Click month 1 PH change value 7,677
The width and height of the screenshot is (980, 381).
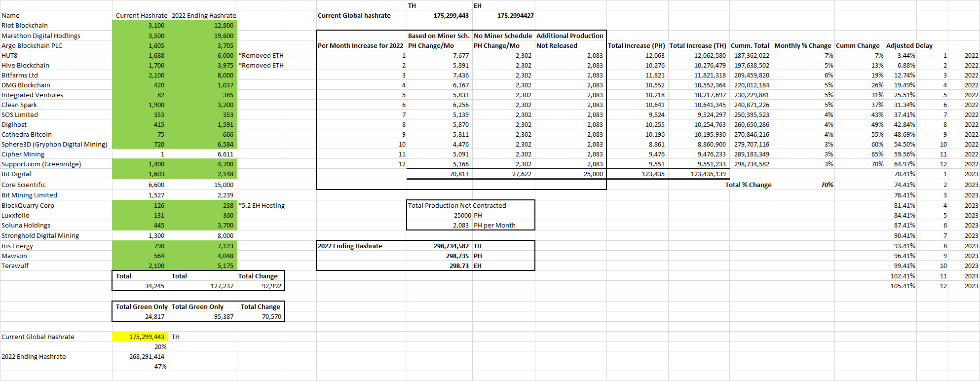click(x=461, y=55)
